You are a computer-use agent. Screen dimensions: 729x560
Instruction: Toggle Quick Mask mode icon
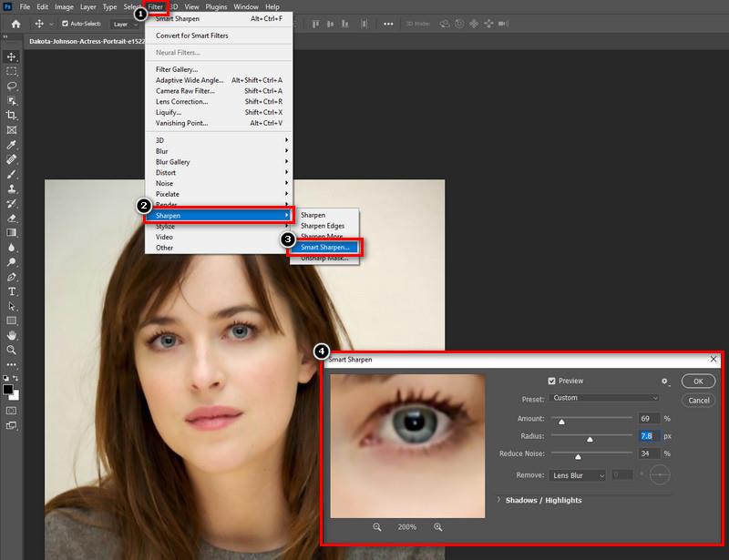coord(12,411)
